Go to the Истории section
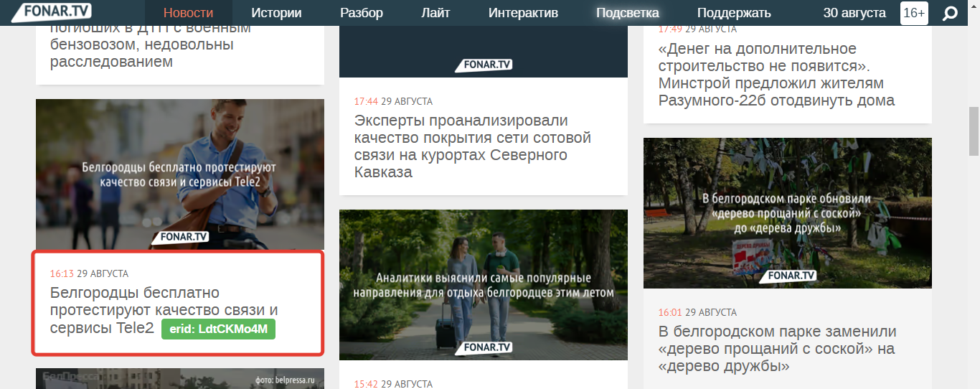 point(276,13)
